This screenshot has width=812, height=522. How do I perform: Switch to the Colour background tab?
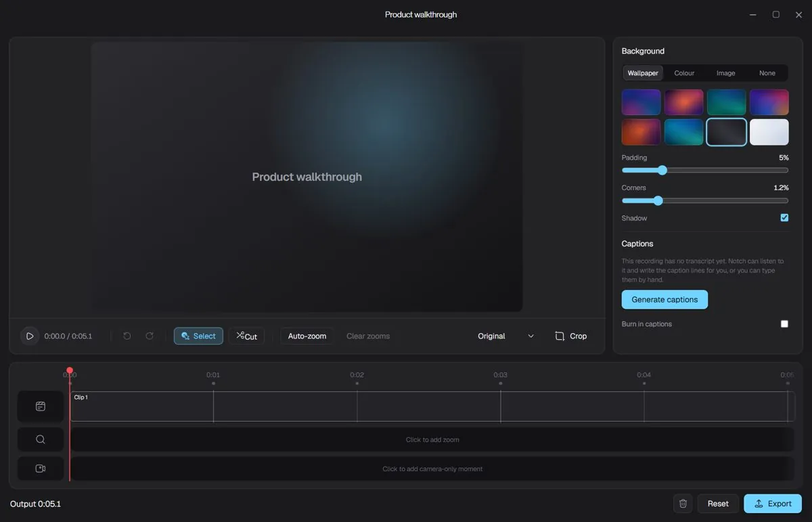[684, 73]
